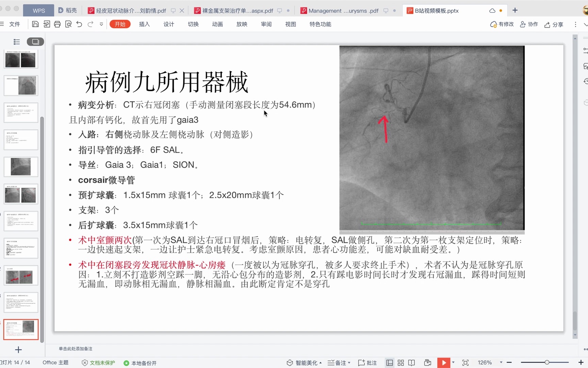Open the 插入 ribbon tab

pos(144,24)
